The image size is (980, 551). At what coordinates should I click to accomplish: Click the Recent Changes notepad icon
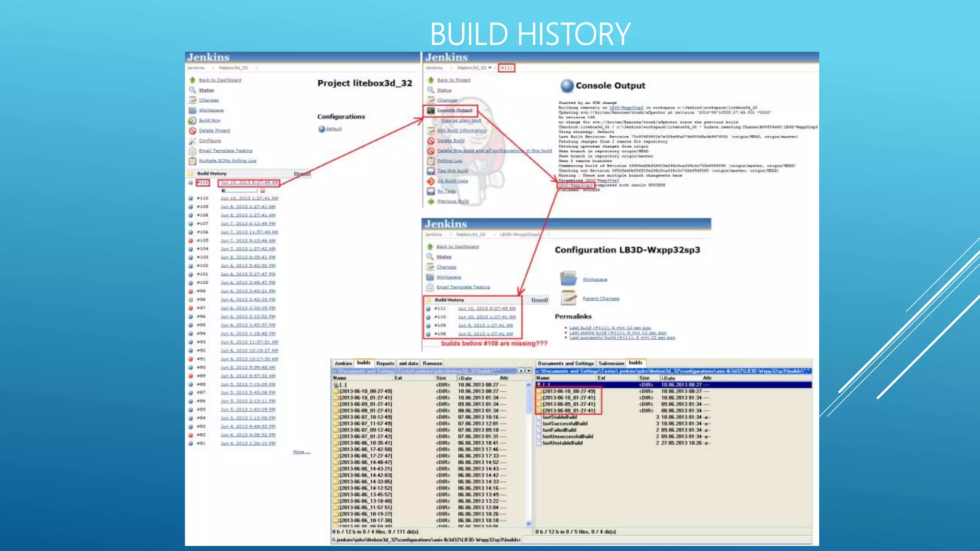pos(568,298)
